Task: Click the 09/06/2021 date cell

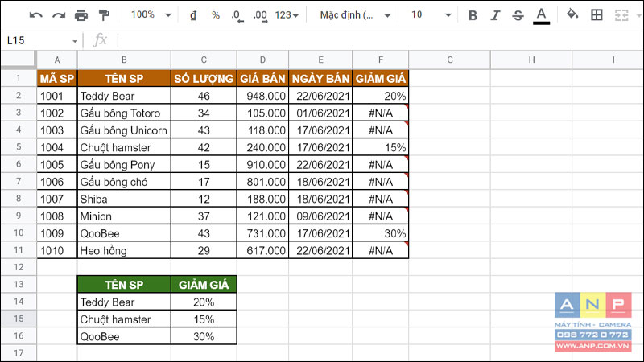Action: [320, 216]
